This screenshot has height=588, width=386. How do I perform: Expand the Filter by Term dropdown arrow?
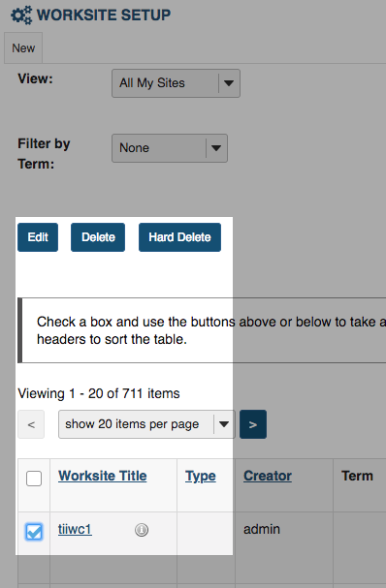tap(216, 148)
